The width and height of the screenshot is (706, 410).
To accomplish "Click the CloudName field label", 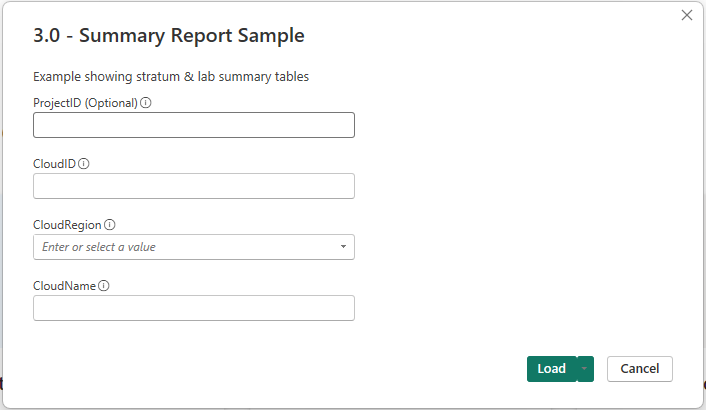I will pos(64,286).
